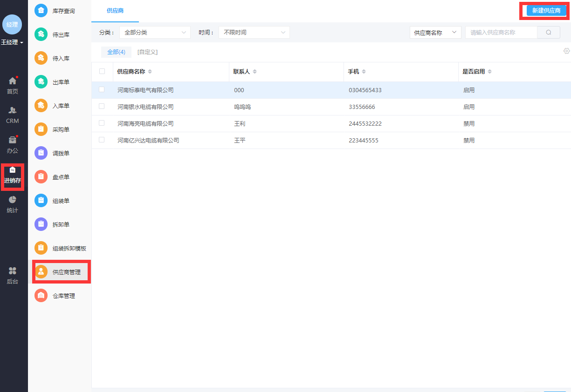
Task: Sort by 是否启用 column arrows
Action: click(489, 72)
